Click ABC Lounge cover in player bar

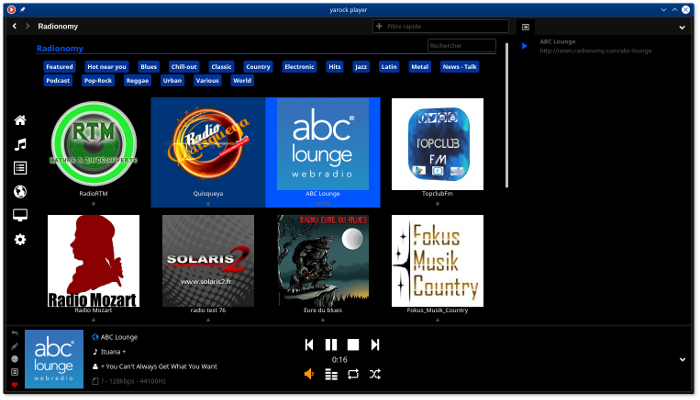tap(54, 359)
